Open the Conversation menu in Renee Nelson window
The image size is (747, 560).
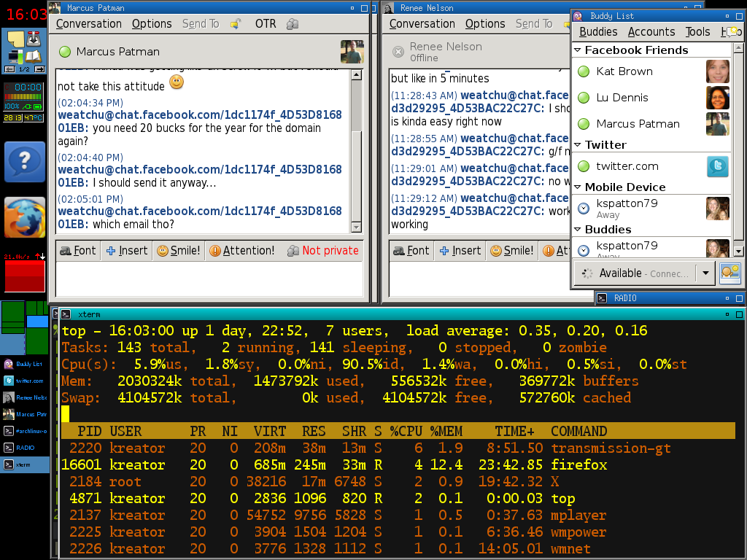422,24
